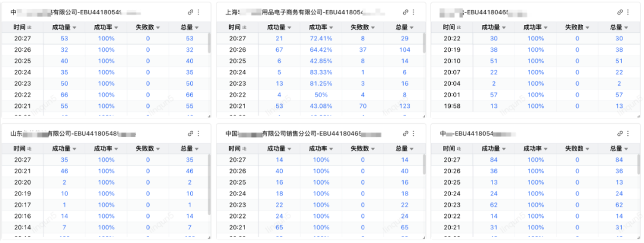This screenshot has height=243, width=644.
Task: Click link icon of 中…有限公司-EBU44180549 panel
Action: pos(191,13)
